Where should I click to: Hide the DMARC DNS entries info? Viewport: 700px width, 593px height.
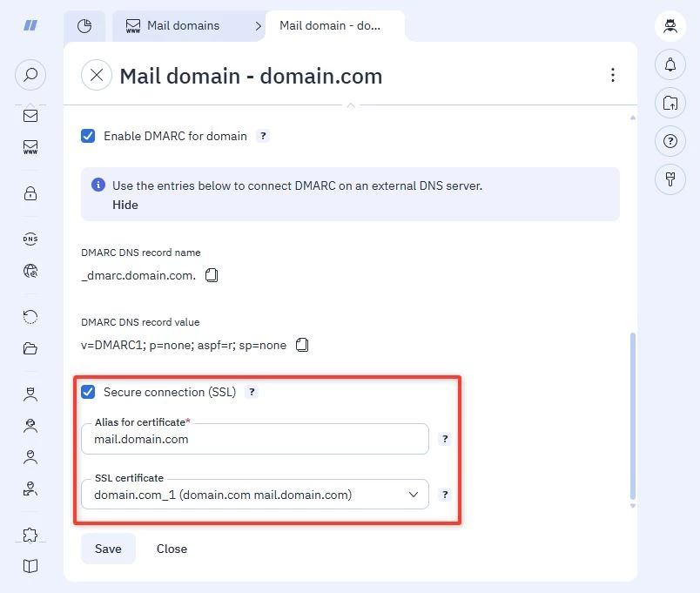(125, 205)
